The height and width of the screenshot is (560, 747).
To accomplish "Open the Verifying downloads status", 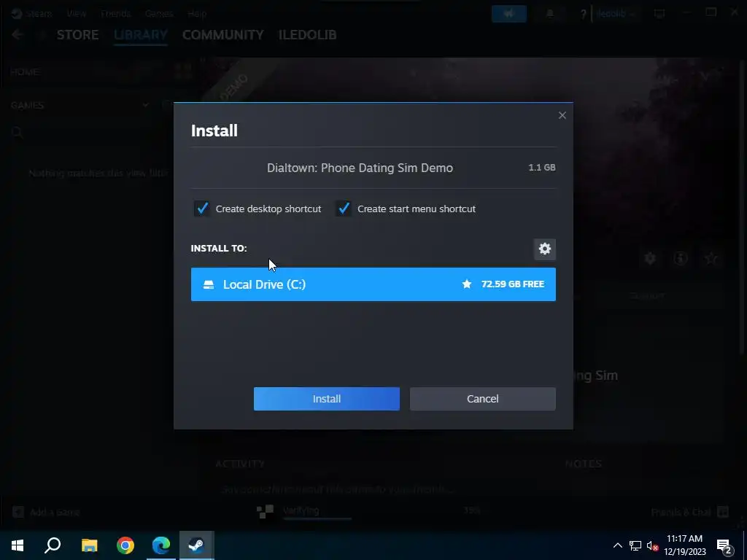I will [301, 510].
